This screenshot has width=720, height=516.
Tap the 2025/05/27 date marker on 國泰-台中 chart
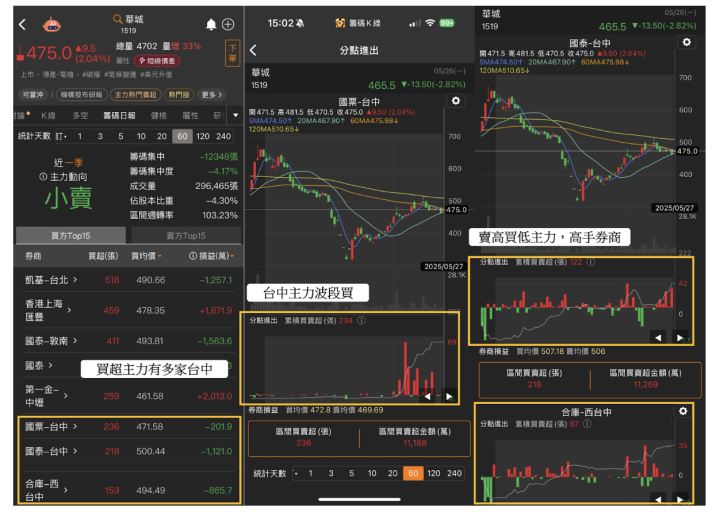pos(674,208)
